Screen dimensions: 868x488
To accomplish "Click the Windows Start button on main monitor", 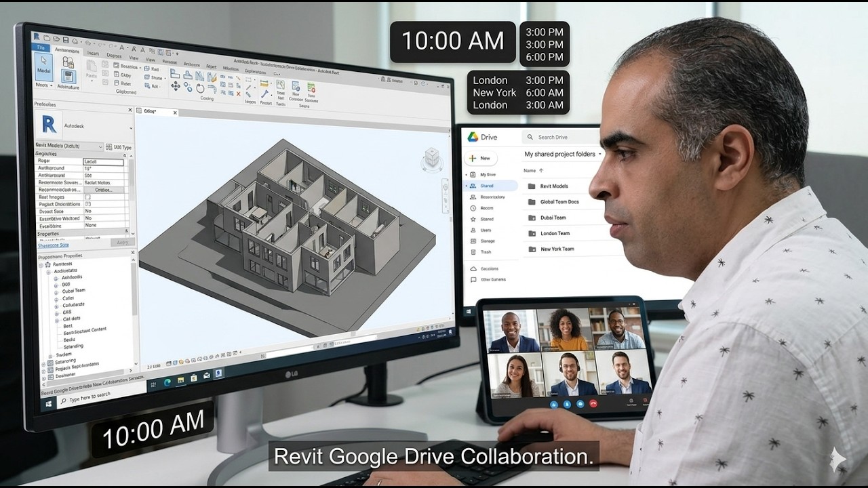I will click(48, 403).
